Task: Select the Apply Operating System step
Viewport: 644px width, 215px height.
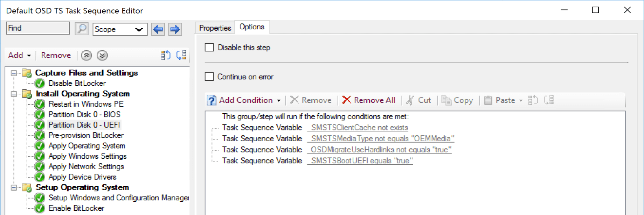Action: [86, 146]
